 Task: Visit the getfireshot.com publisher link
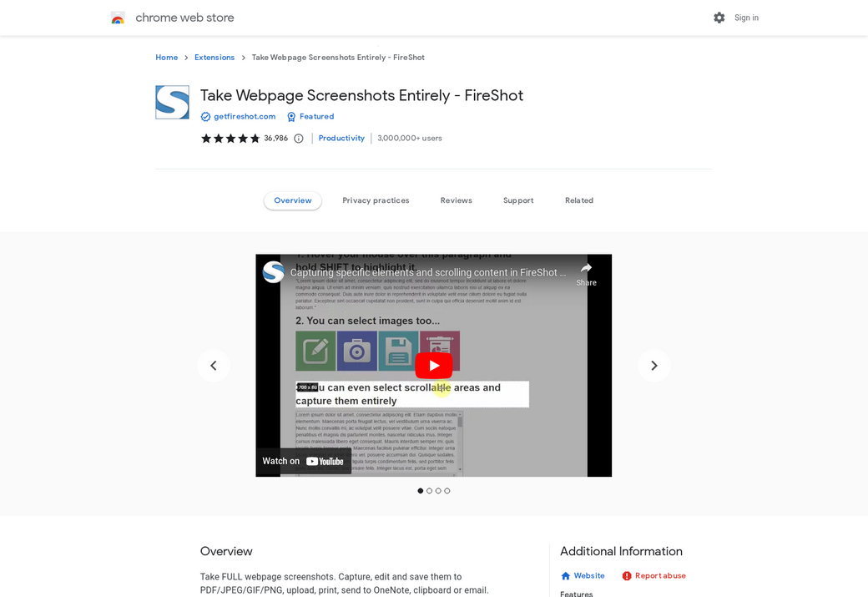click(x=245, y=116)
